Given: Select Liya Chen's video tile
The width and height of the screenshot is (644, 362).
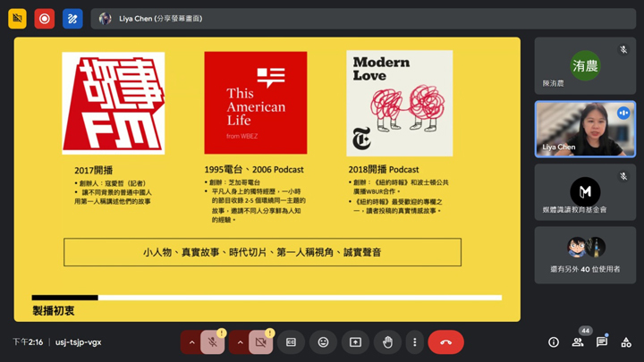Looking at the screenshot, I should [x=585, y=129].
